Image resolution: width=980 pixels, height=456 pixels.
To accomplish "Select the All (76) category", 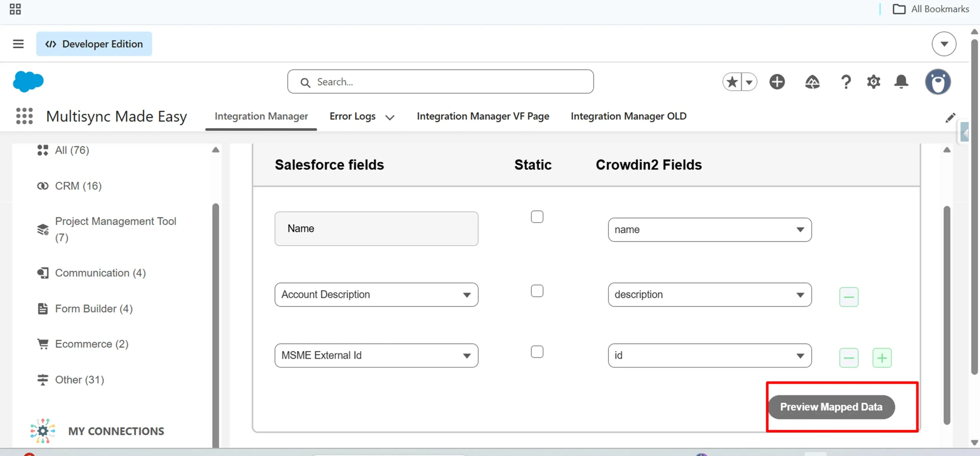I will point(72,150).
